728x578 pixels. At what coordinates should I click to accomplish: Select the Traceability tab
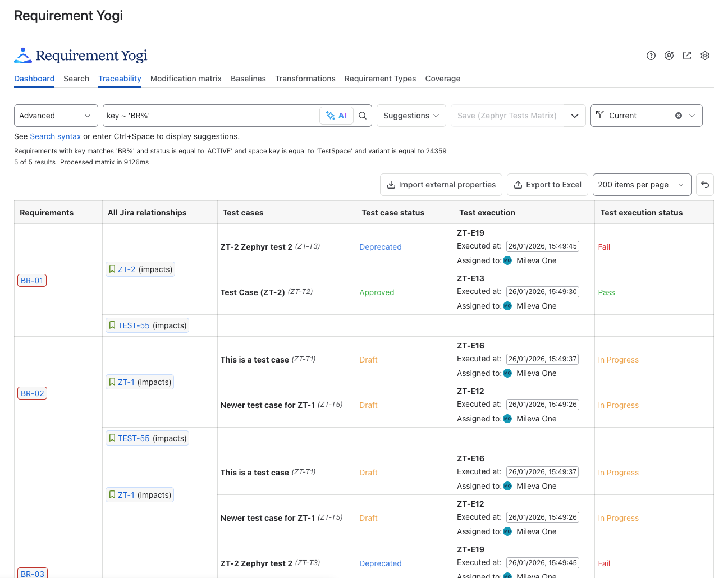[120, 79]
